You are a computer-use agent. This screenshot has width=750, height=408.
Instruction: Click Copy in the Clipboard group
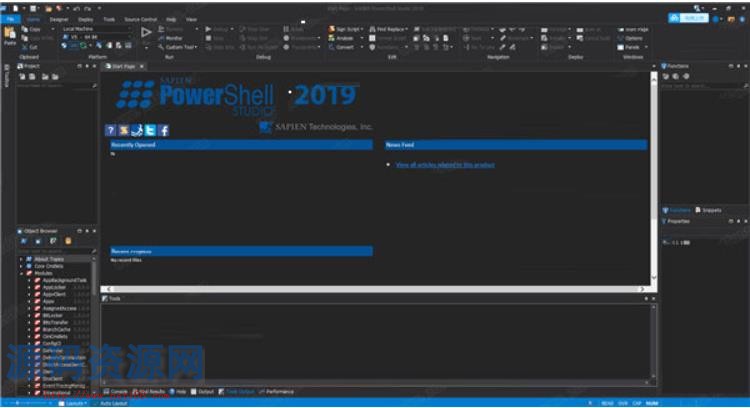tap(32, 29)
